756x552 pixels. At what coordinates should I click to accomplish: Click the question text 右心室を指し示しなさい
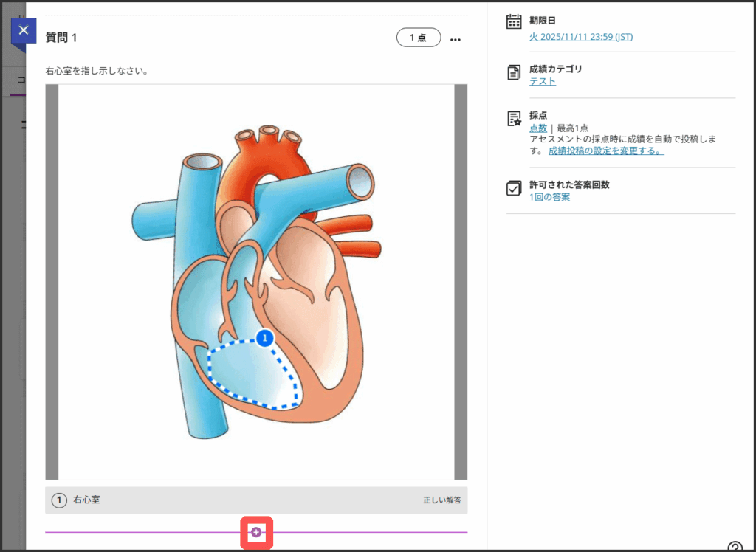(97, 72)
